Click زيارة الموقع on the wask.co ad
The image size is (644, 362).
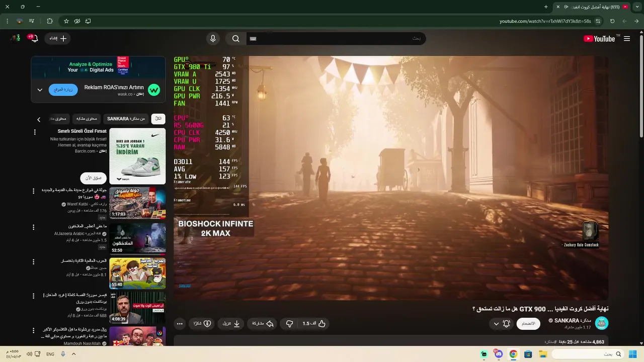pos(63,89)
